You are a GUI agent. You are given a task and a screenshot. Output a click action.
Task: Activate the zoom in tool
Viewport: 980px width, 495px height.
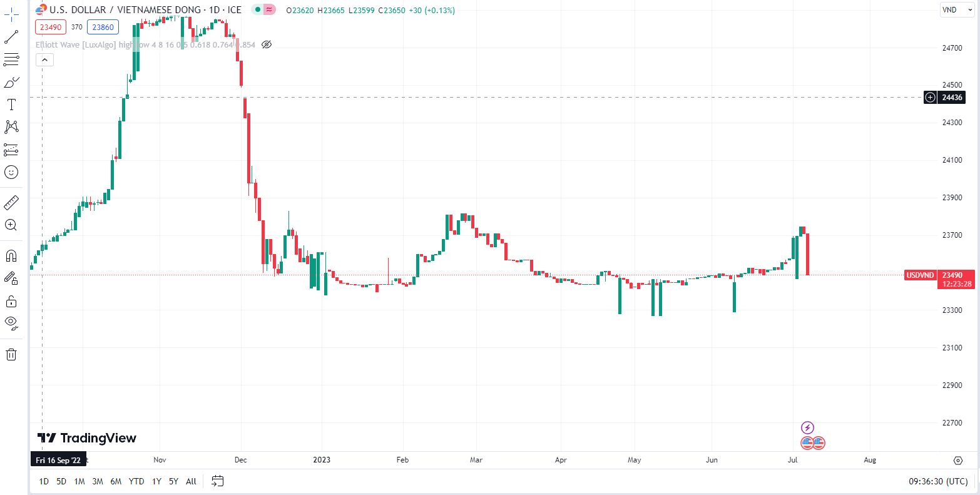11,225
